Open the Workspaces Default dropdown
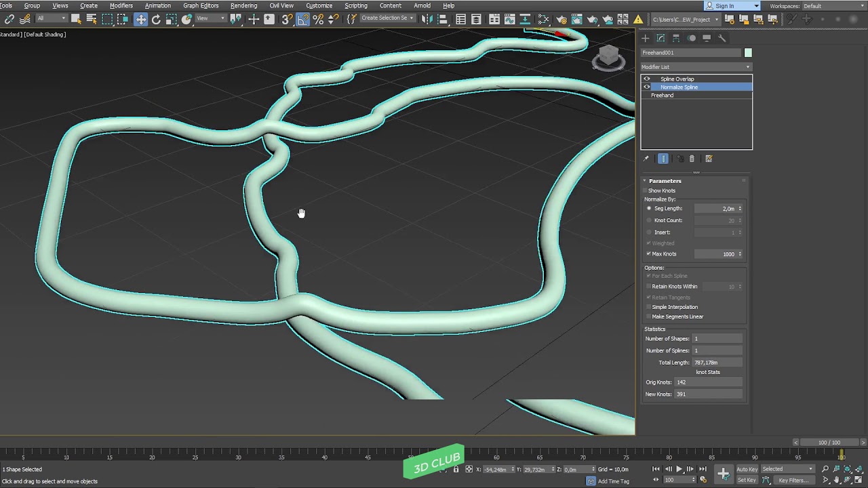This screenshot has height=488, width=868. pos(833,6)
